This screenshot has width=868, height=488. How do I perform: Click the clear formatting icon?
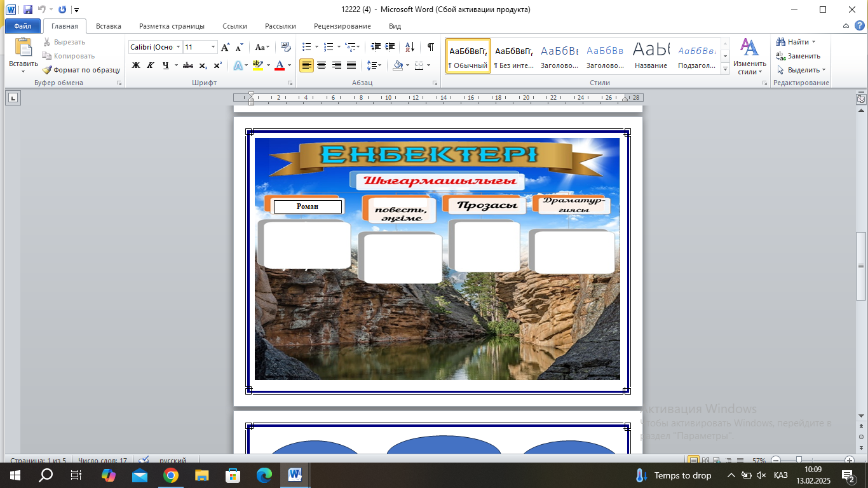tap(286, 47)
